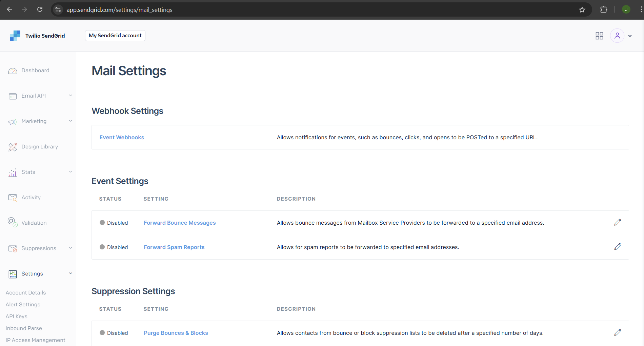Click the Validation at-sign icon
This screenshot has width=644, height=346.
(x=13, y=222)
